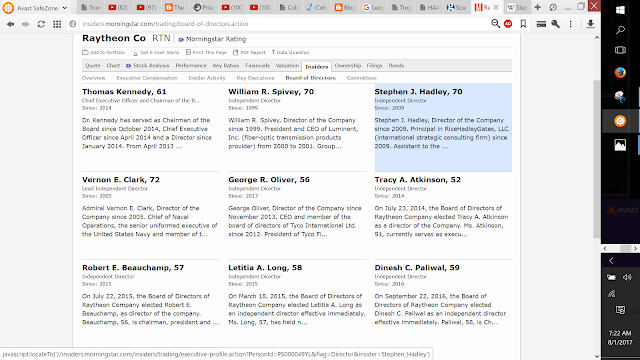640x360 pixels.
Task: Click the network wifi tray icon
Action: 611,294
